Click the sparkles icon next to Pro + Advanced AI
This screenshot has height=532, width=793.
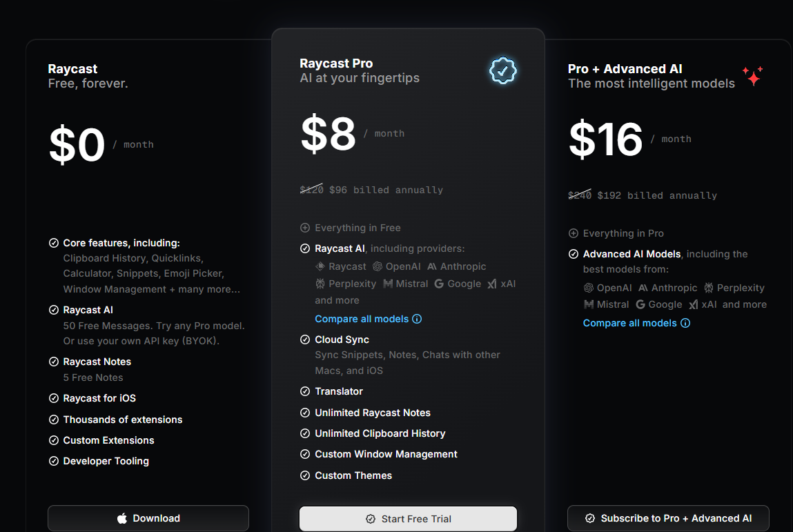pyautogui.click(x=752, y=76)
